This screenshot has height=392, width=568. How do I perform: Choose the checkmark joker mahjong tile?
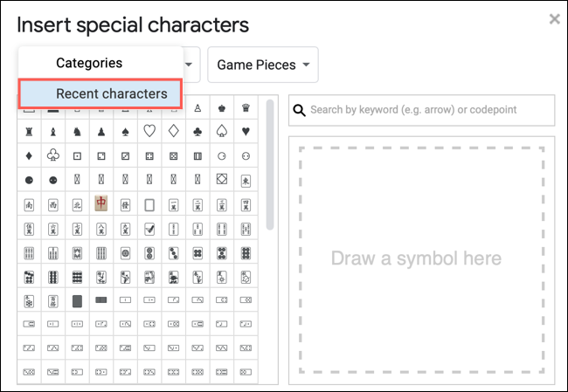149,229
